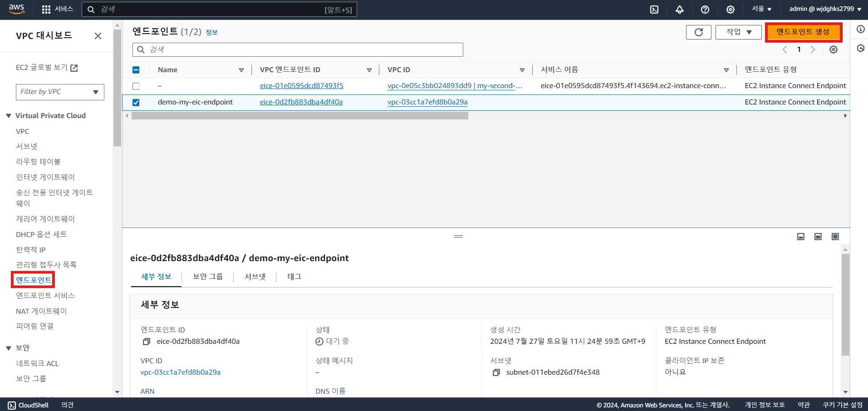Open 쿠키 기본 설정 in the footer
Screen dimensions: 868x411
tap(843, 405)
